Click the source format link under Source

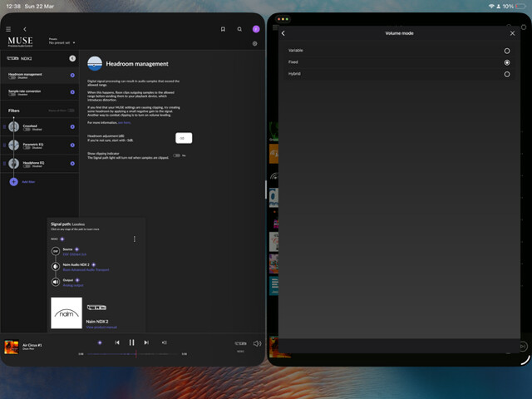point(75,254)
